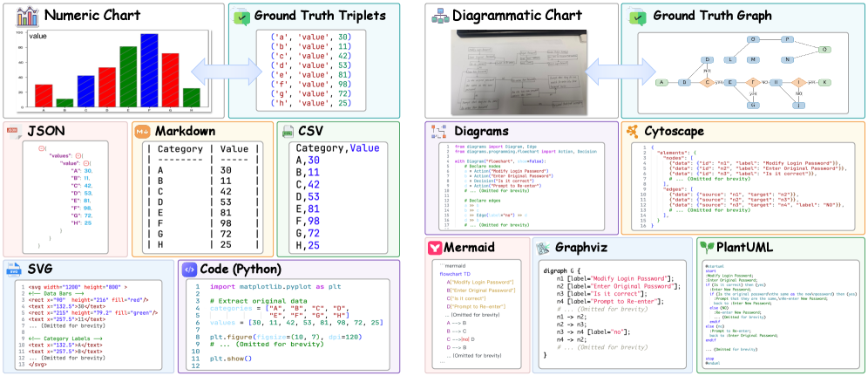Screen dimensions: 868x376
Task: Collapse the nested JSON "value" node
Action: pos(87,163)
